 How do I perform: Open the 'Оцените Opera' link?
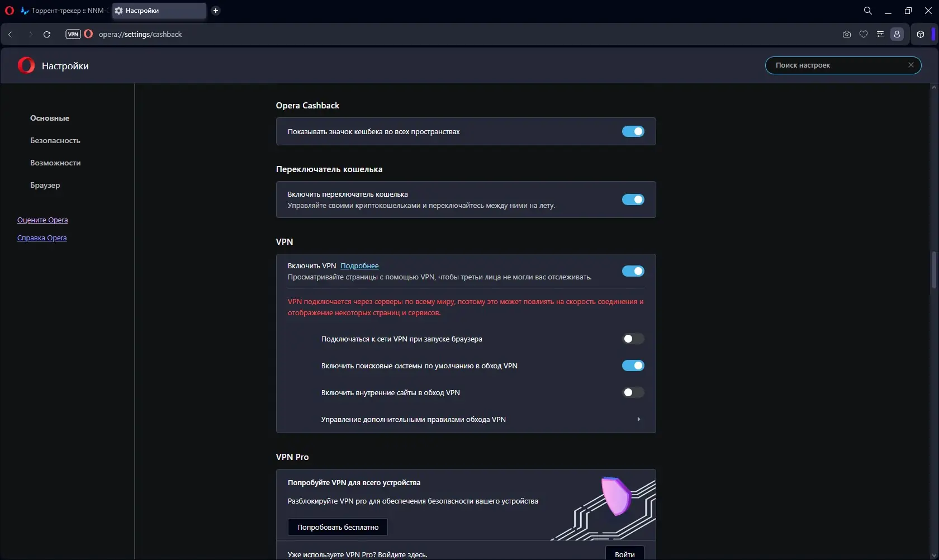click(42, 220)
